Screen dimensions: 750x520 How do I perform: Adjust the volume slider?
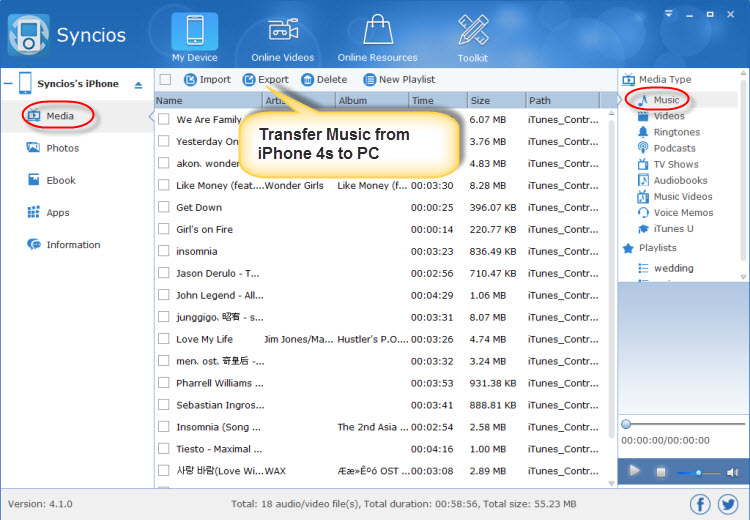pyautogui.click(x=698, y=473)
